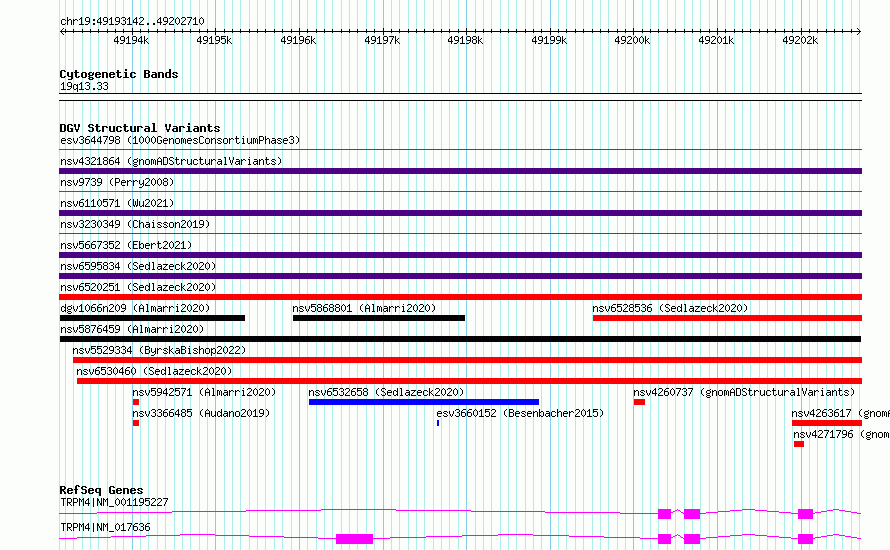The width and height of the screenshot is (890, 550).
Task: Select the Cytogenetic Bands track title
Action: 119,74
